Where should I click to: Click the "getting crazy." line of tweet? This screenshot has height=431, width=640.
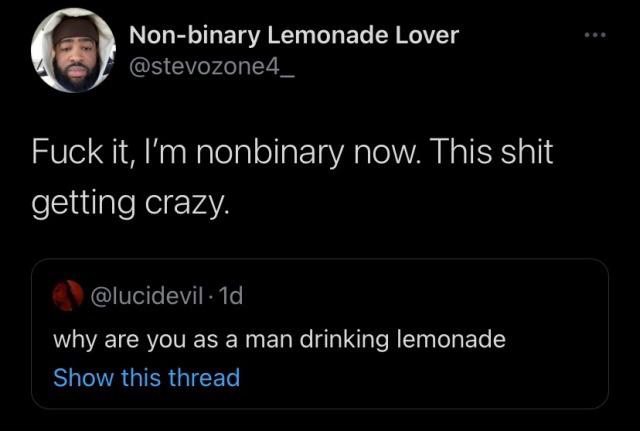point(130,205)
